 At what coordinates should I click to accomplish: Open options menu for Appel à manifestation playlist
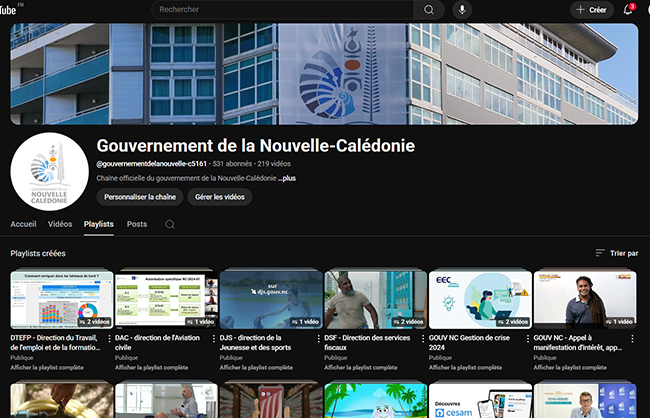pyautogui.click(x=633, y=339)
